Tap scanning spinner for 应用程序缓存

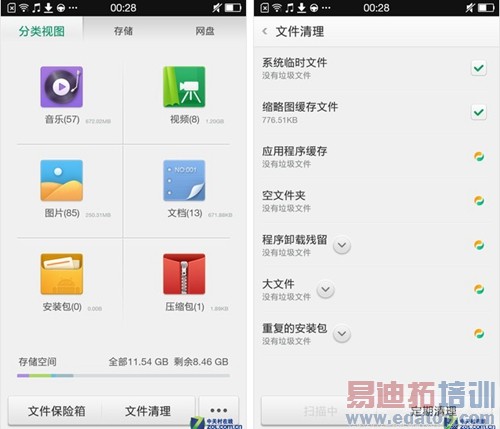point(479,156)
